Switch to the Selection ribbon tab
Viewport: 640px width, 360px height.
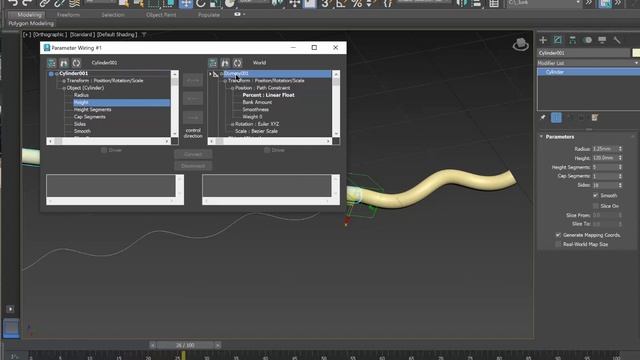tap(113, 15)
